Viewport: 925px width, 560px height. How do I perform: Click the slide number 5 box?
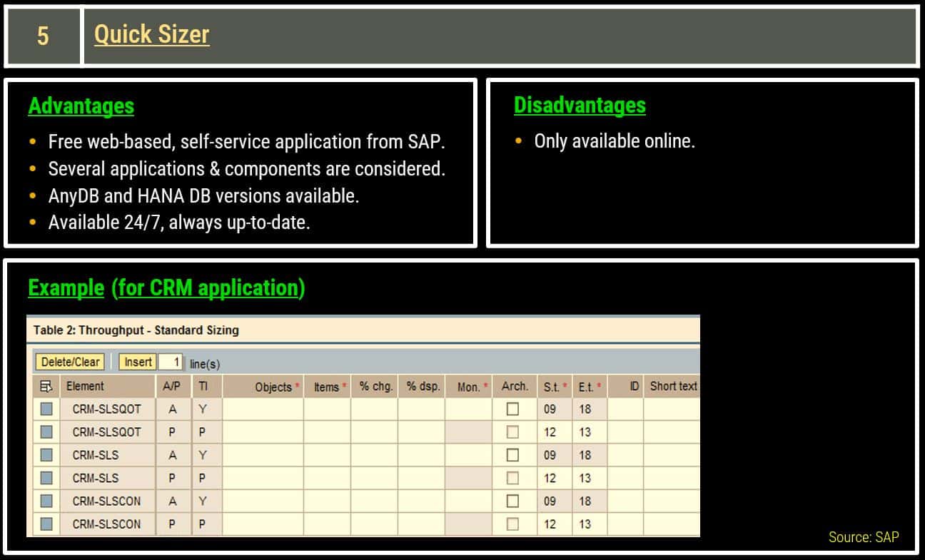(x=43, y=36)
